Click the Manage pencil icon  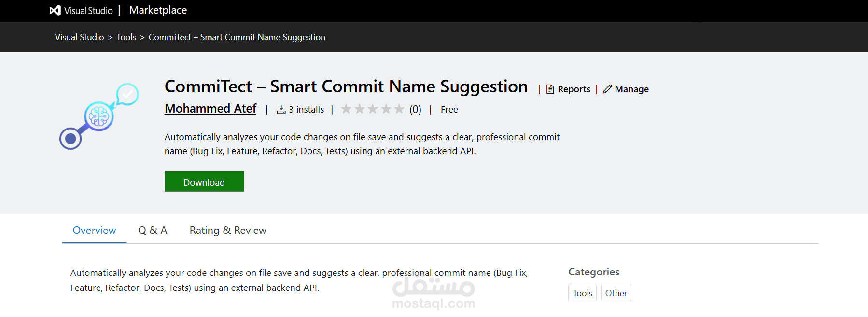(x=607, y=89)
